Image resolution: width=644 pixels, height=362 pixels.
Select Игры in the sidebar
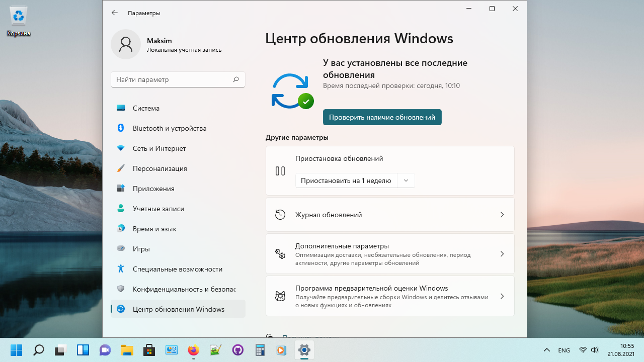[178, 249]
